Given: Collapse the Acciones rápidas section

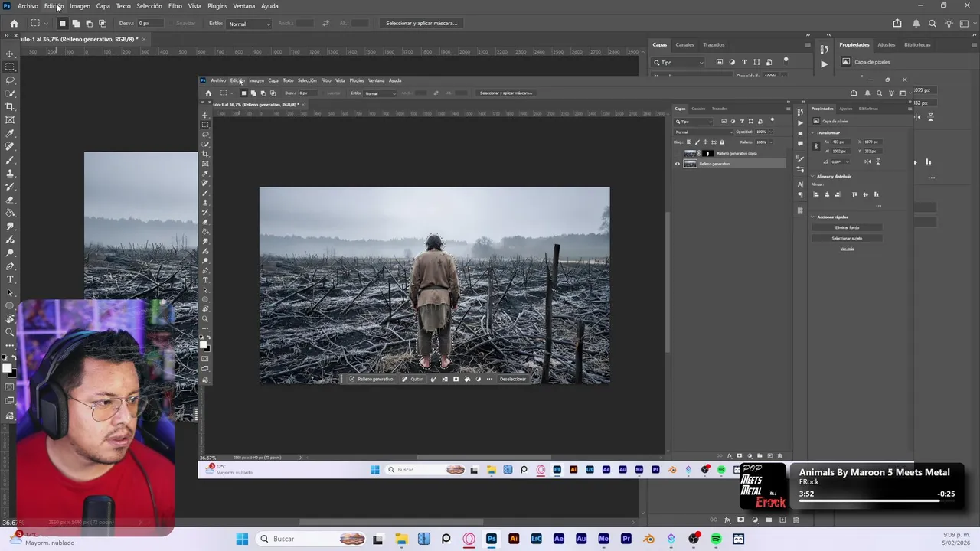Looking at the screenshot, I should point(813,217).
